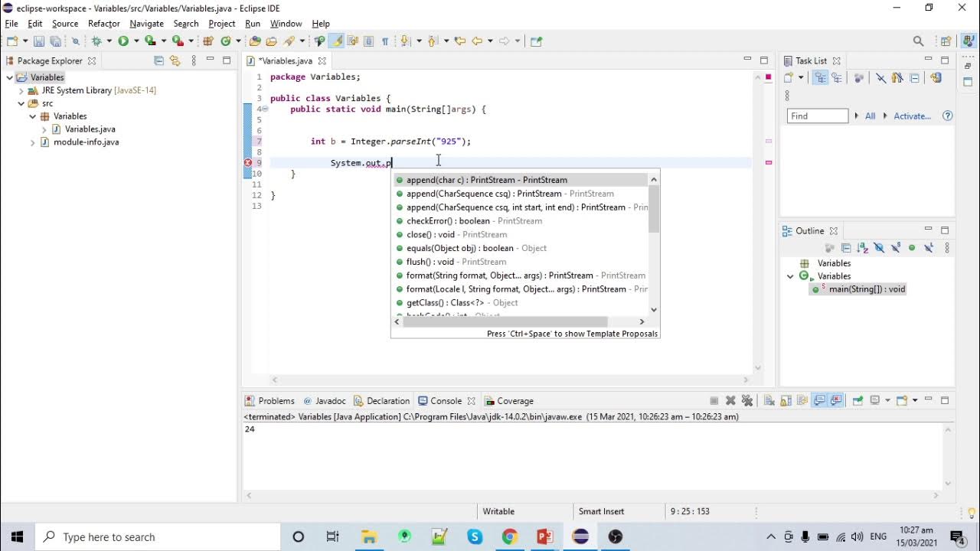The image size is (980, 551).
Task: Click Find field in Task List
Action: (x=818, y=116)
